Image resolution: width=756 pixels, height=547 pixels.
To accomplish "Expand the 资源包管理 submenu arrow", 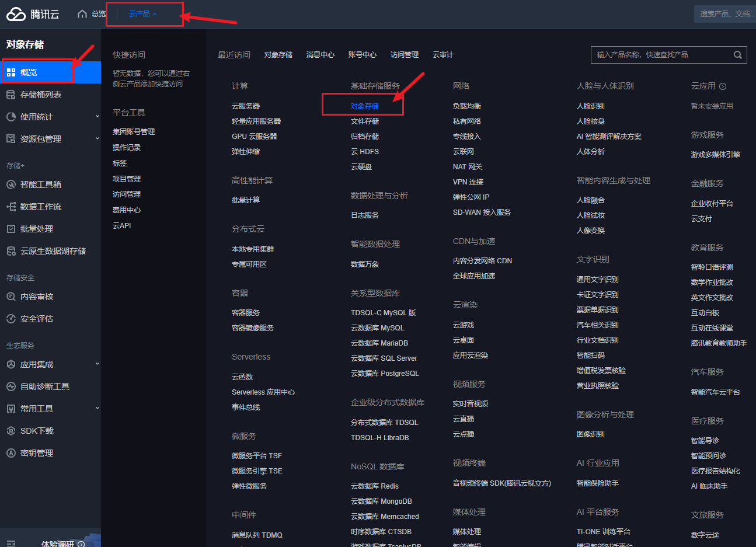I will pyautogui.click(x=97, y=139).
